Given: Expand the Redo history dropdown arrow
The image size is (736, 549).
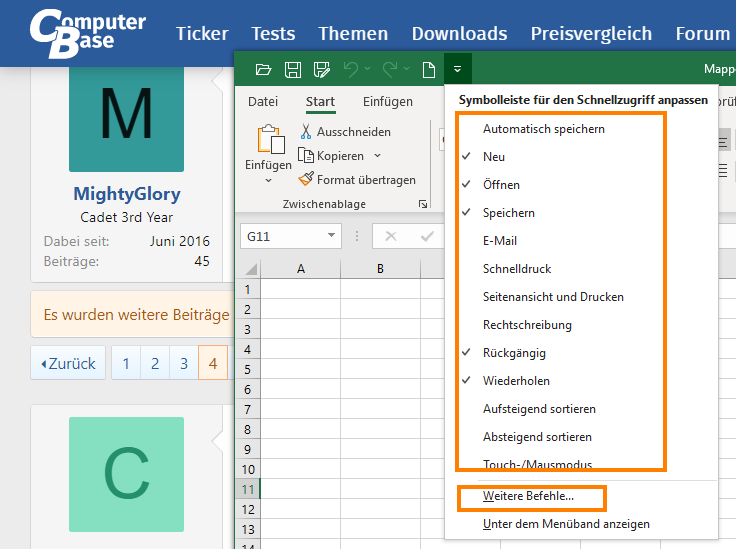Looking at the screenshot, I should click(x=406, y=69).
